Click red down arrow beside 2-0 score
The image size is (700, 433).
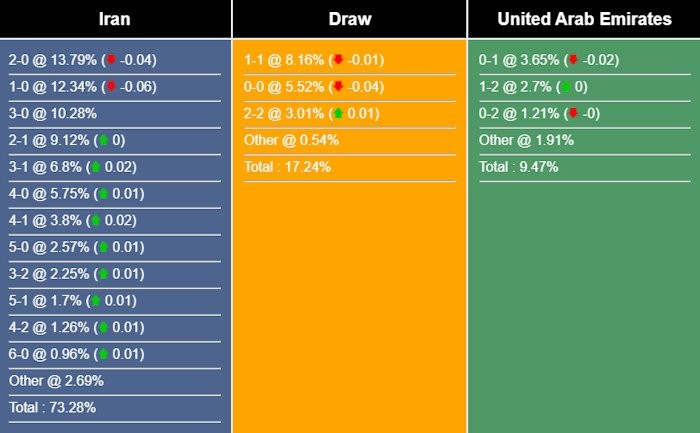click(111, 59)
